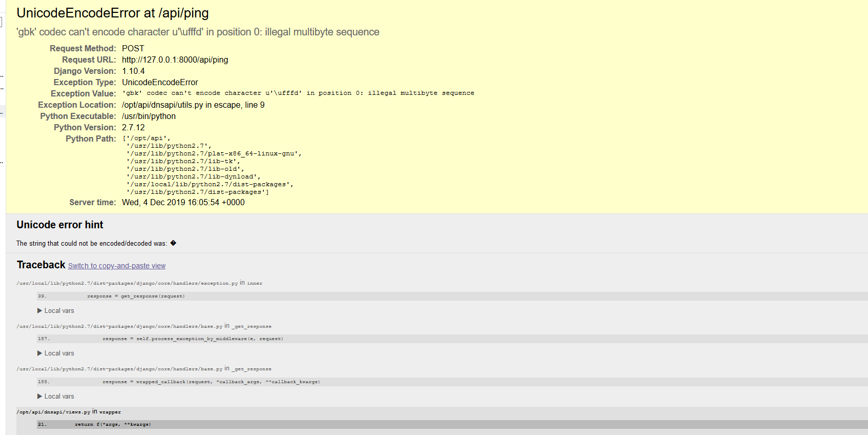Expand Local vars under line 187 frame
Image resolution: width=868 pixels, height=435 pixels.
[x=56, y=353]
